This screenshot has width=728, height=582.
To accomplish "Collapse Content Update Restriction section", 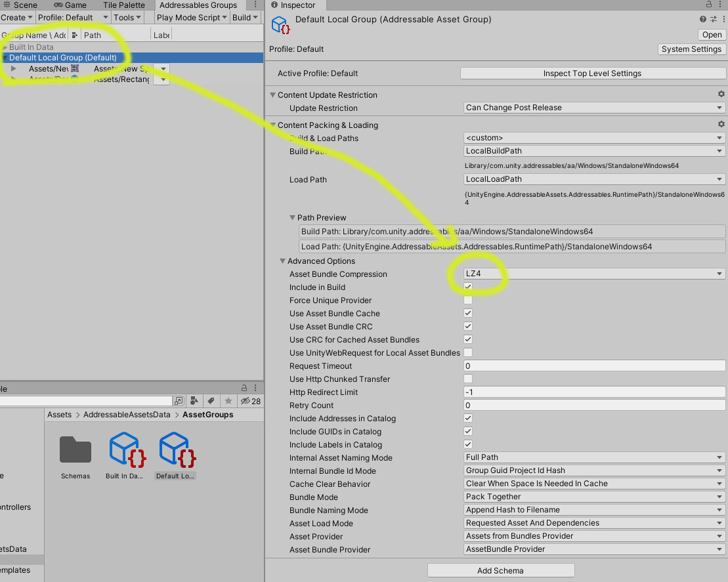I will tap(273, 94).
